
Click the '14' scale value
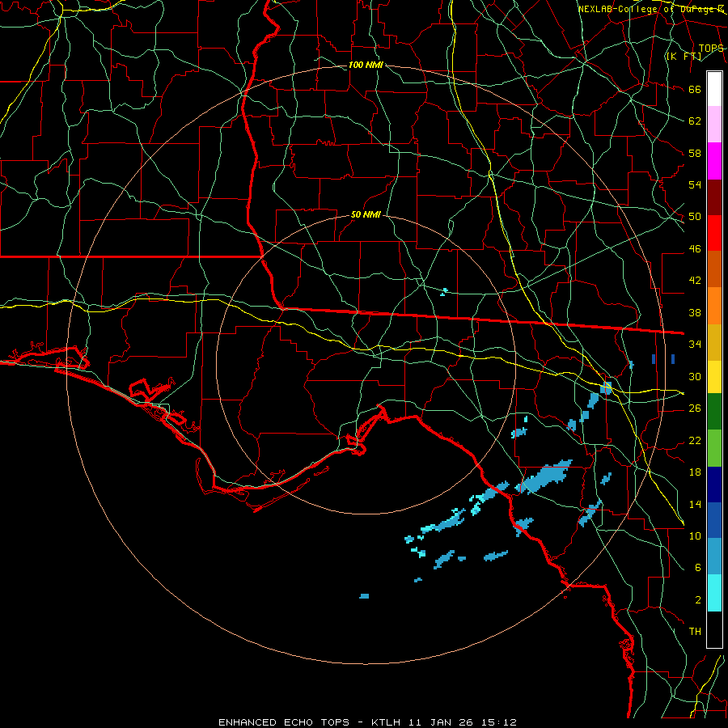coord(695,504)
